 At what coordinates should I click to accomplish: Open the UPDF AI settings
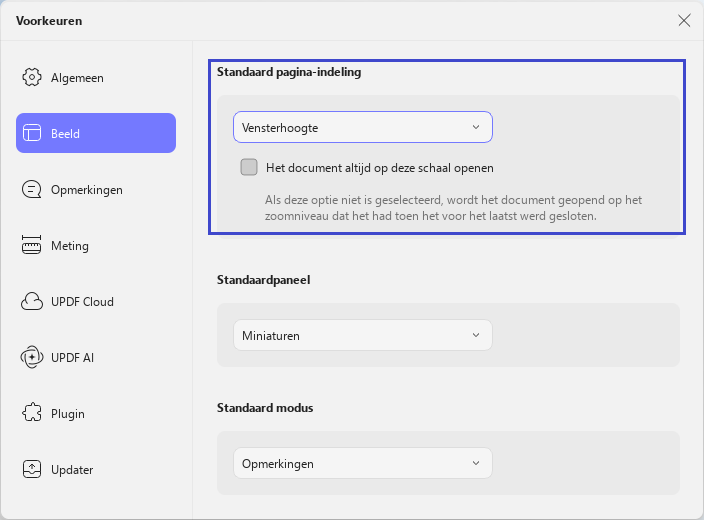coord(96,357)
